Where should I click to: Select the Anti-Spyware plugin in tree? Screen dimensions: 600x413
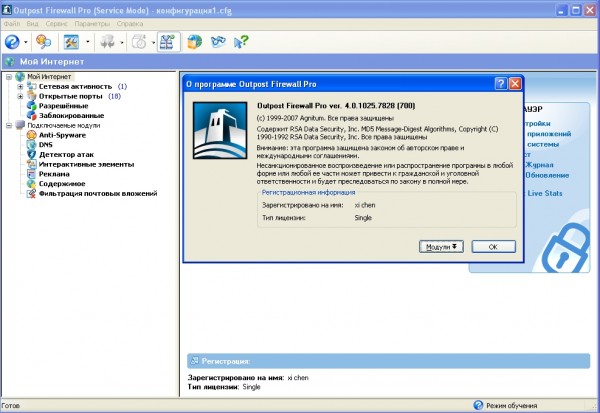(62, 135)
